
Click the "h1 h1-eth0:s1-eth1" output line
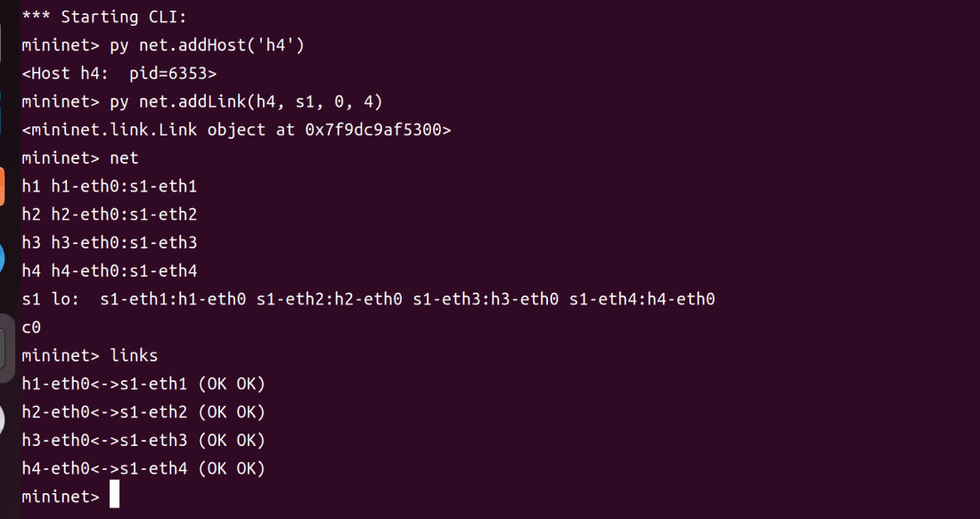pyautogui.click(x=110, y=186)
